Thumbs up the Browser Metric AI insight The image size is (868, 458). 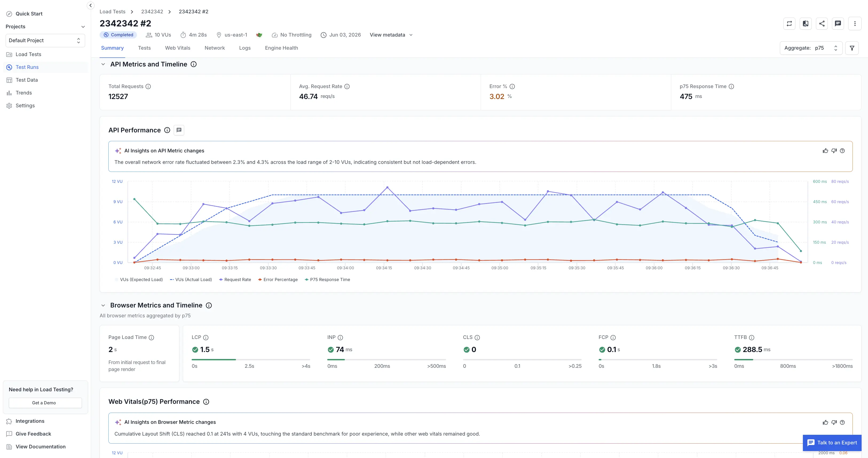pos(825,423)
